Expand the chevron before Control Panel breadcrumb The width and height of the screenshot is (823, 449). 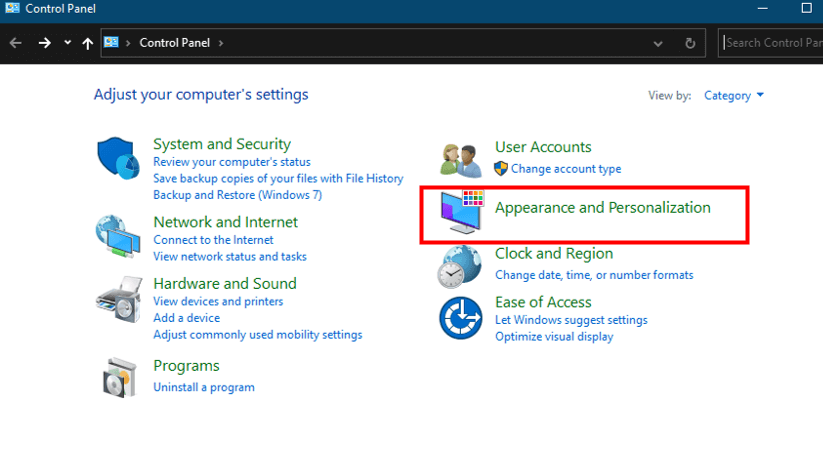coord(128,43)
